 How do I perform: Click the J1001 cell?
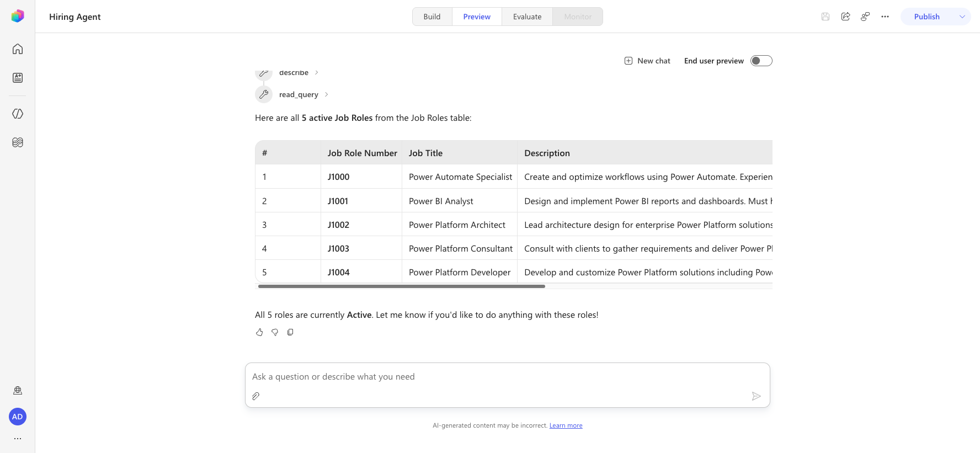[x=361, y=201]
